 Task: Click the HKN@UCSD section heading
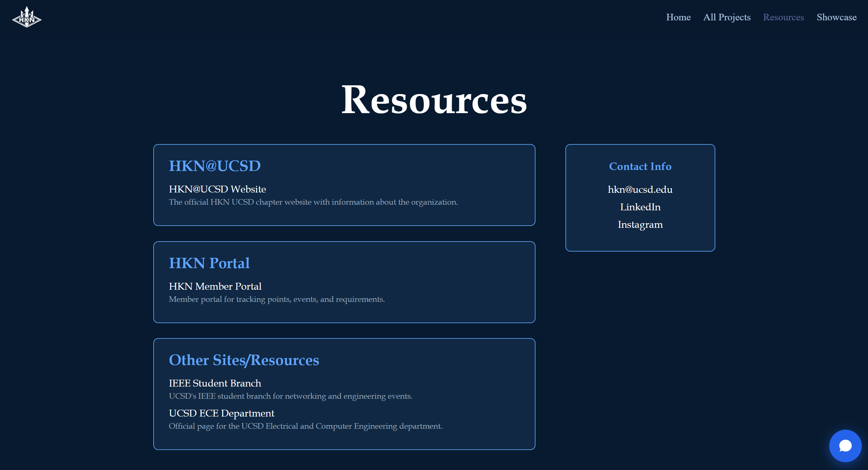point(215,166)
